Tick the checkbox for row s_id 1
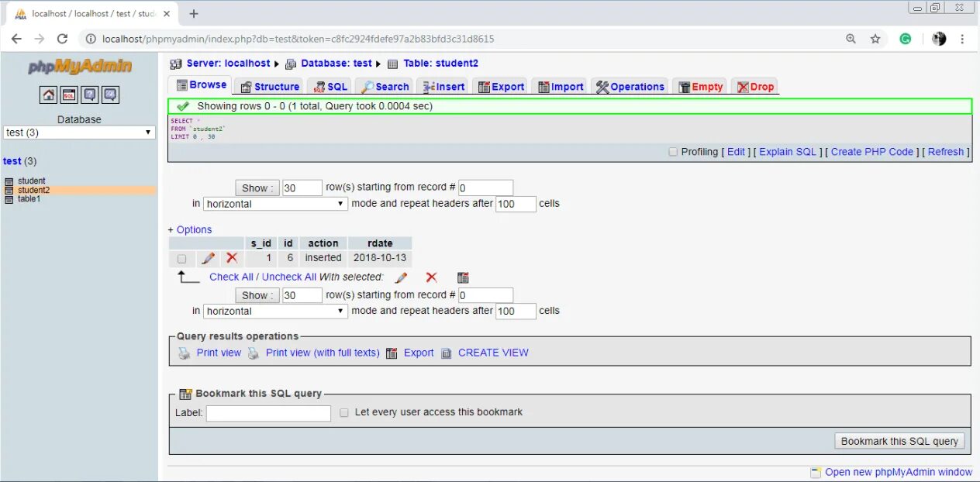Viewport: 980px width, 482px height. point(181,259)
